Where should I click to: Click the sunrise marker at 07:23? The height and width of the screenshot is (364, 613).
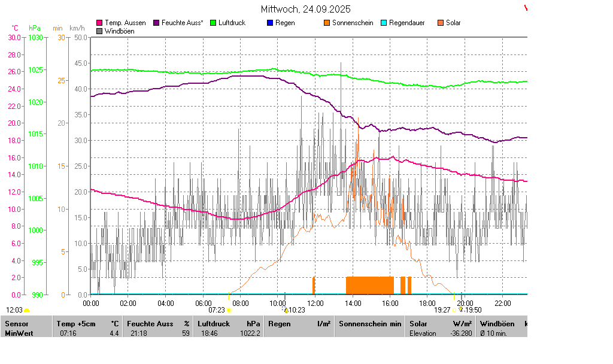[x=229, y=310]
